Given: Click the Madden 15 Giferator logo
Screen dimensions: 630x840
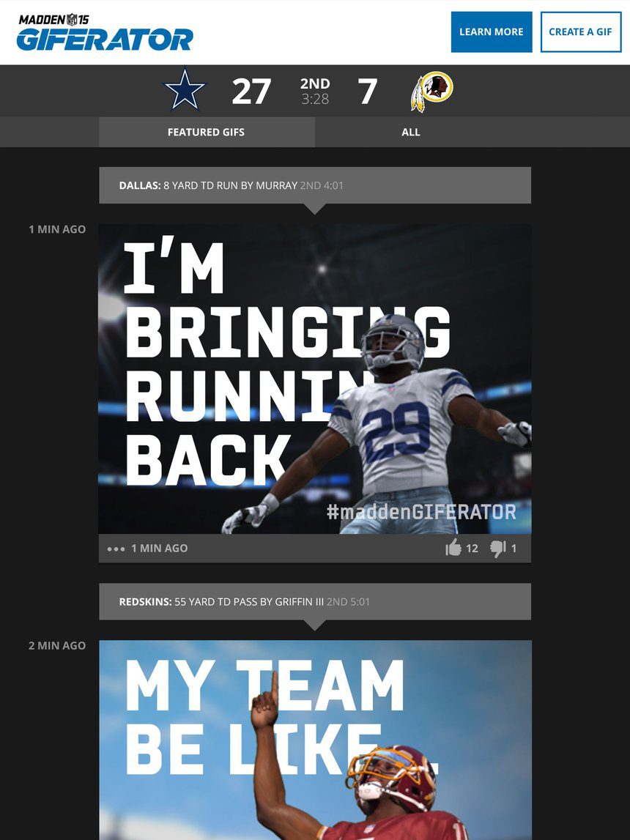Looking at the screenshot, I should click(x=105, y=33).
